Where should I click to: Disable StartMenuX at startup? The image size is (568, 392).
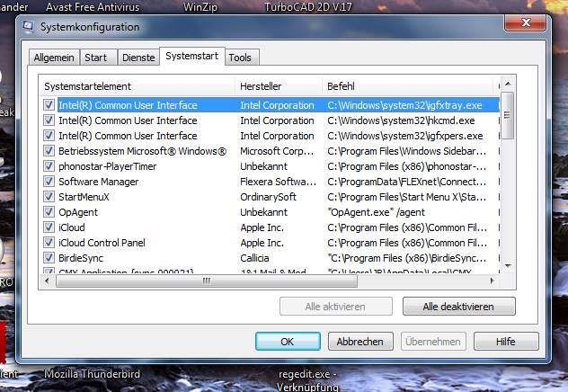pos(49,197)
